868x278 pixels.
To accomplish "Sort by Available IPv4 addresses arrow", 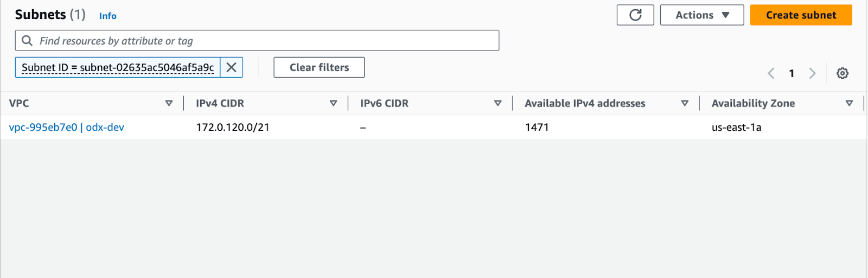I will 685,103.
